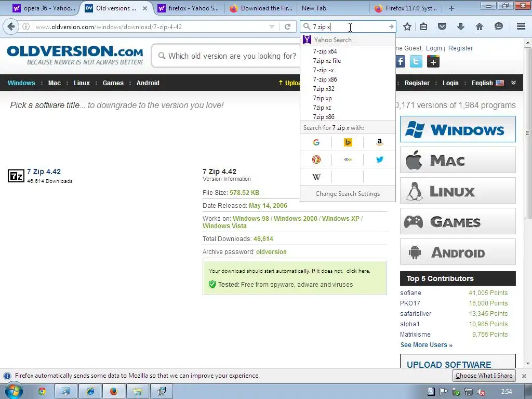
Task: Open the Downloads arrow icon
Action: 460,26
